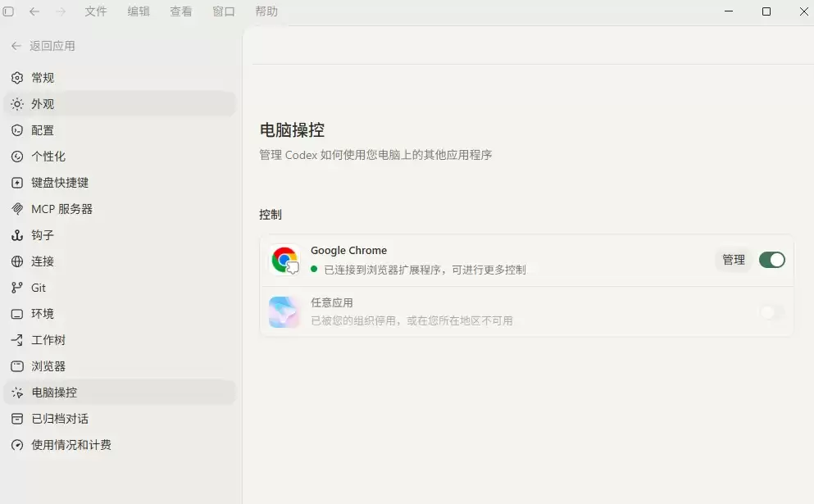
Task: Select the Git branch icon
Action: (17, 288)
